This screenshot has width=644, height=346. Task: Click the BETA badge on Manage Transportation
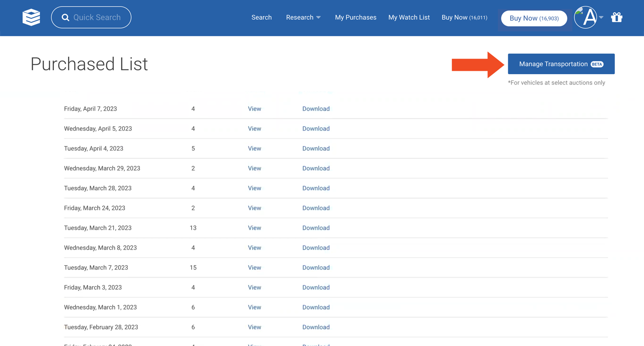click(597, 64)
